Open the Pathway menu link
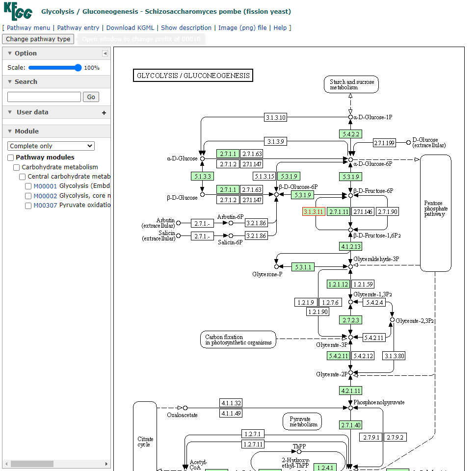 [x=28, y=28]
